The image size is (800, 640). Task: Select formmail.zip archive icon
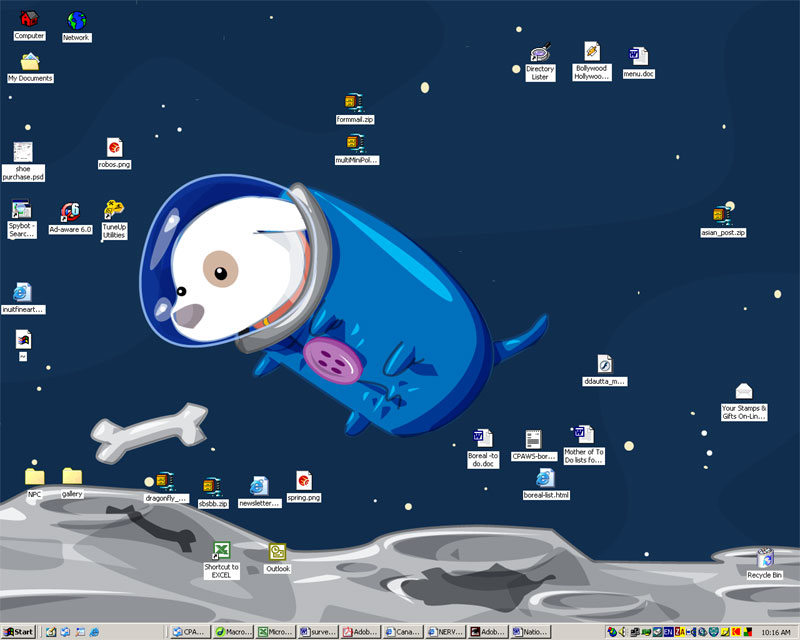point(353,103)
